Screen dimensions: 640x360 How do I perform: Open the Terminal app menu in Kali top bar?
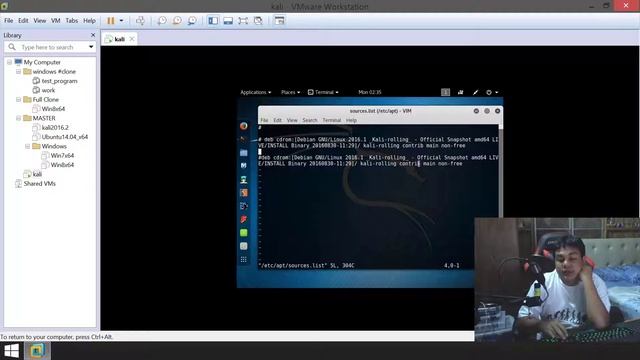click(323, 92)
